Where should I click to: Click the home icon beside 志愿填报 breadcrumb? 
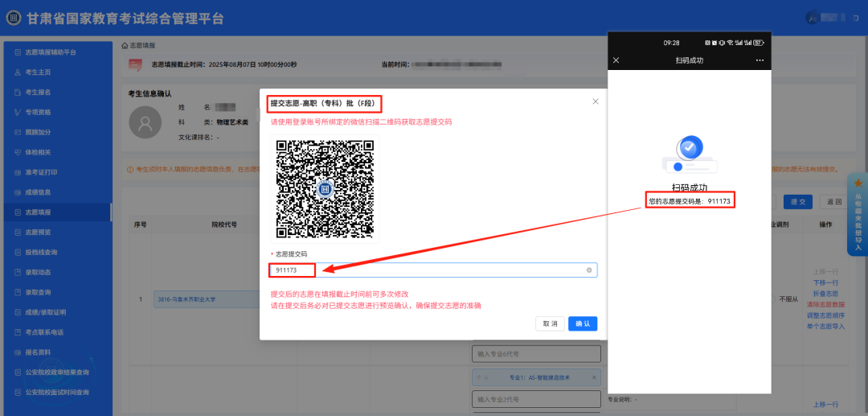pos(125,46)
